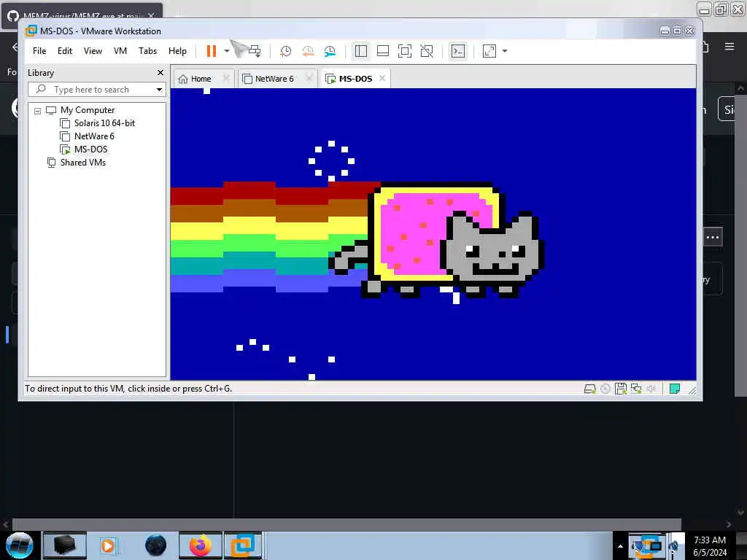Open the power options dropdown arrow

click(x=227, y=51)
